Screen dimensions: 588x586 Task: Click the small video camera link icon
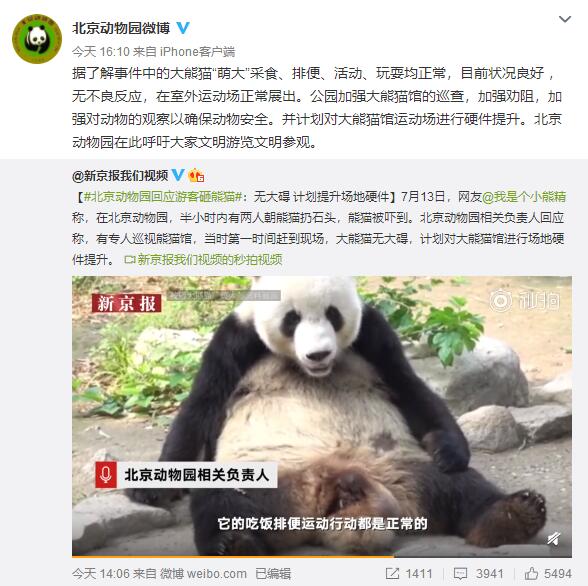tap(130, 259)
